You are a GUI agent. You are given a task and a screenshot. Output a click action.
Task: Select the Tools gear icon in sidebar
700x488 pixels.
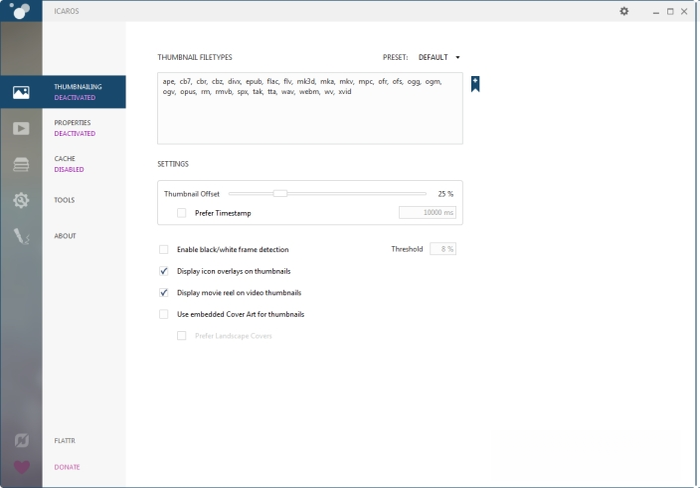21,200
